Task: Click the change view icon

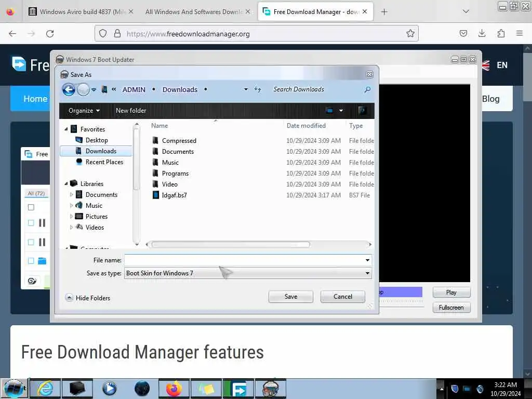Action: 329,110
